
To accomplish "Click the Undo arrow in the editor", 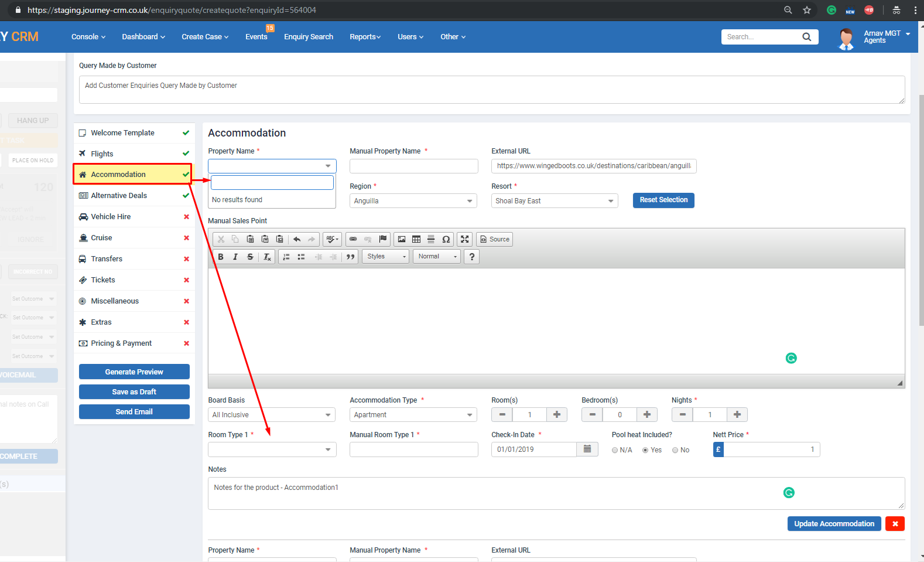I will click(x=297, y=239).
